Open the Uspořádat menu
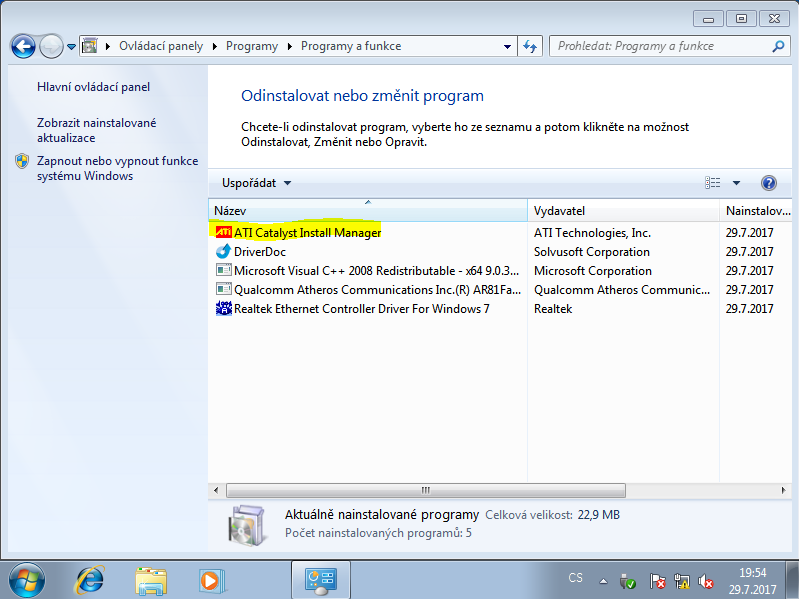The width and height of the screenshot is (799, 599). (x=256, y=183)
